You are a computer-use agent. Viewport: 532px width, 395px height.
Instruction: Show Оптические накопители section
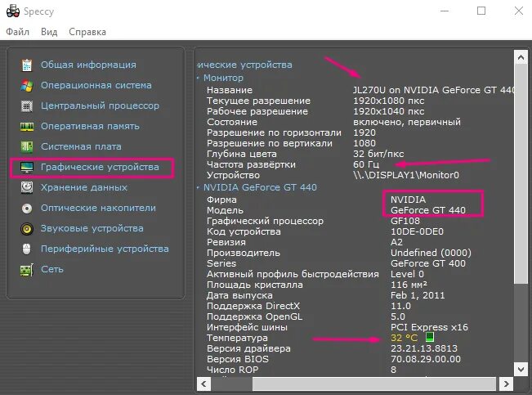coord(98,208)
